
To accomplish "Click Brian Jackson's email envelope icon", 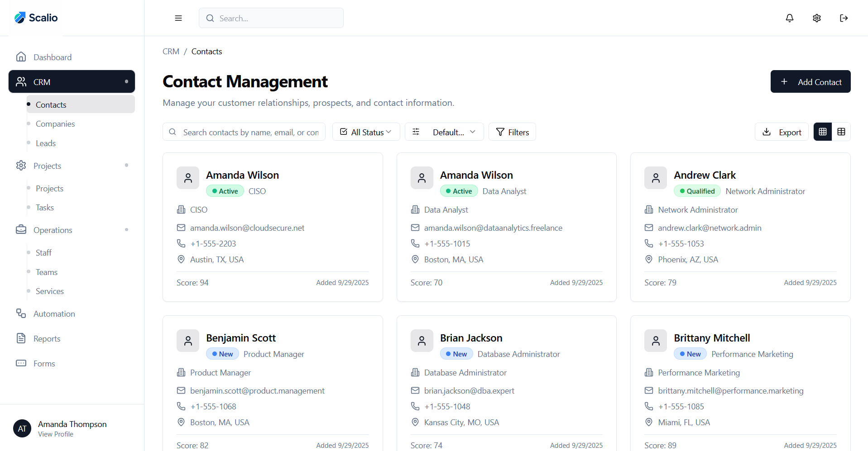I will [415, 390].
